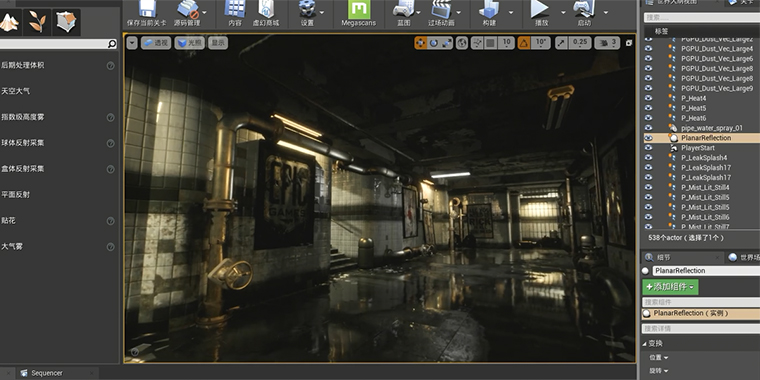Open camera speed 3 setting
Viewport: 760px width, 380px height.
pyautogui.click(x=607, y=43)
